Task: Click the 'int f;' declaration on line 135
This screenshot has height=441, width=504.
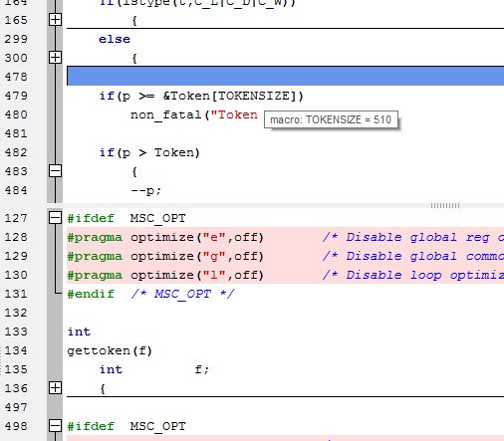Action: pyautogui.click(x=154, y=369)
